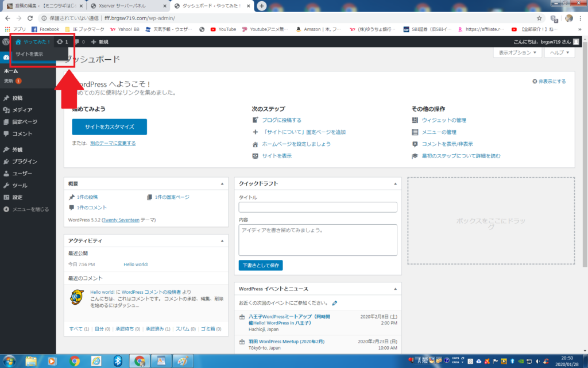Open 設定 in the sidebar menu
This screenshot has width=588, height=368.
coord(17,197)
